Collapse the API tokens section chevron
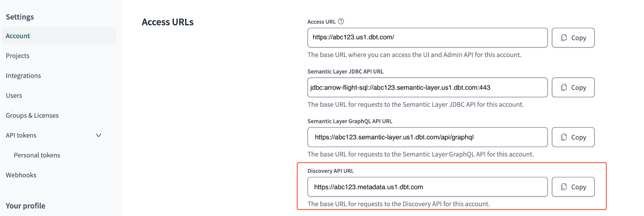Screen dimensions: 644x216 [x=99, y=135]
